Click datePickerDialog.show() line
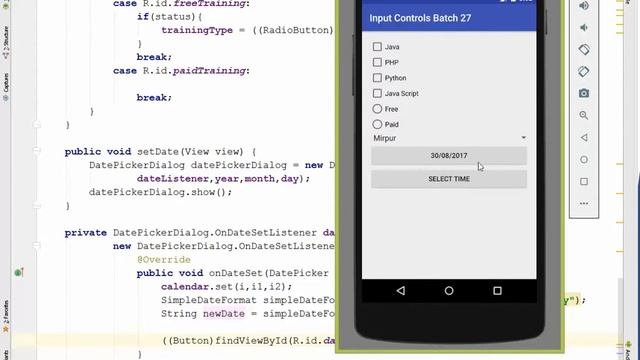This screenshot has width=640, height=360. click(160, 192)
